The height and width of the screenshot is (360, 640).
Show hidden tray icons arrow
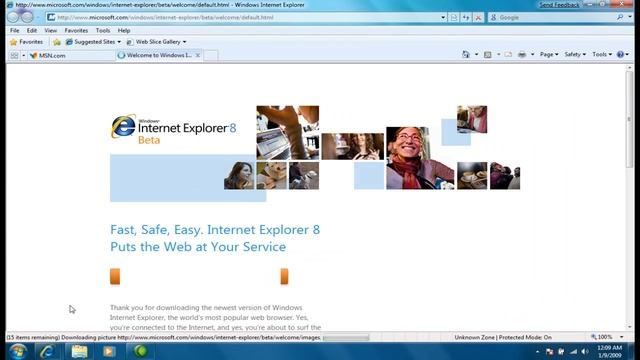pos(538,351)
